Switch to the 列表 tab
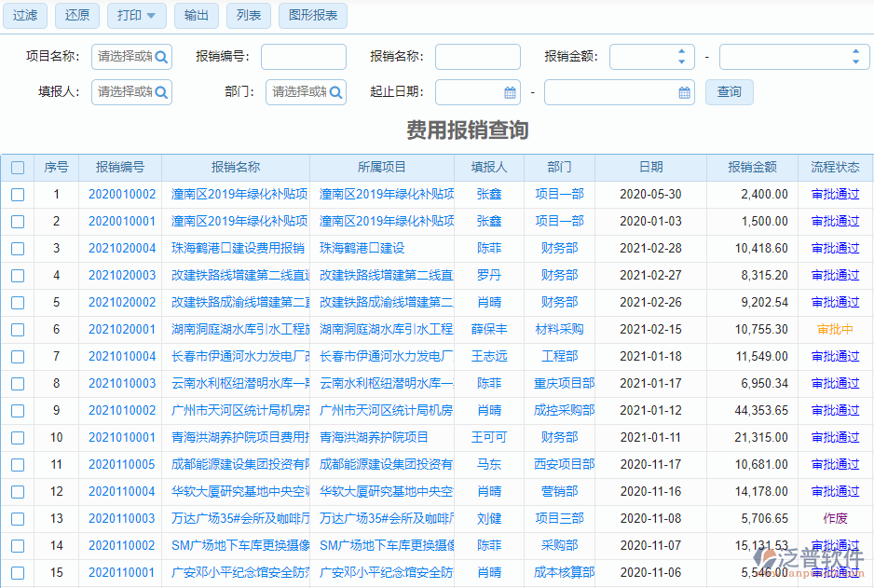 click(248, 16)
